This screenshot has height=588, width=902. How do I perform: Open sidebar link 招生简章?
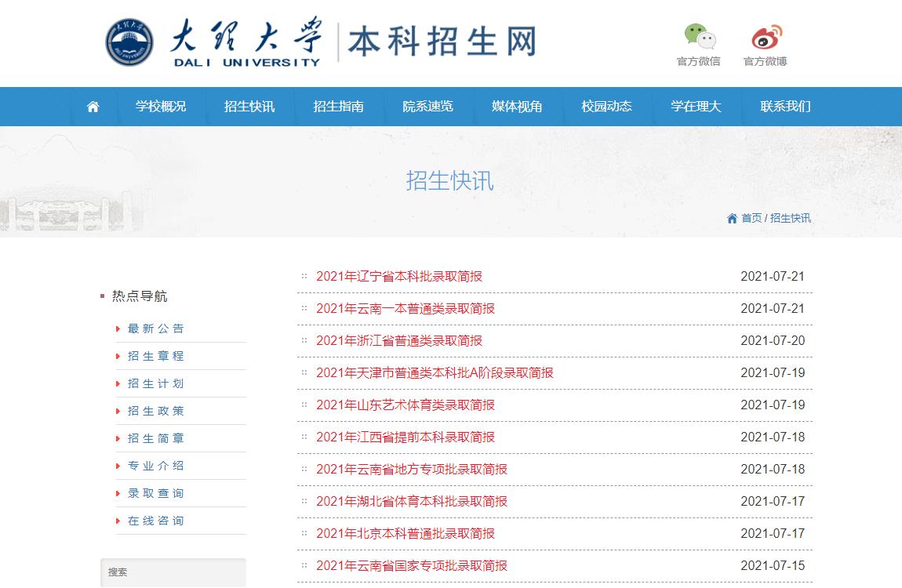pos(156,438)
